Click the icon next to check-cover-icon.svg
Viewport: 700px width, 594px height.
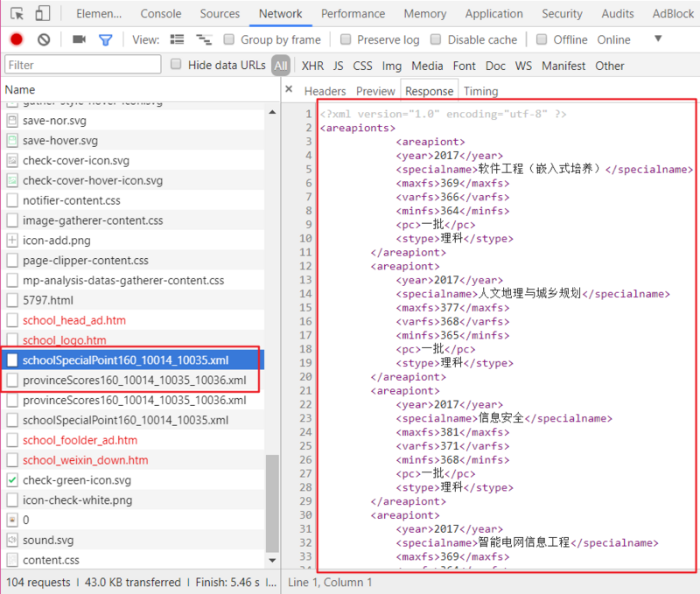(x=12, y=161)
